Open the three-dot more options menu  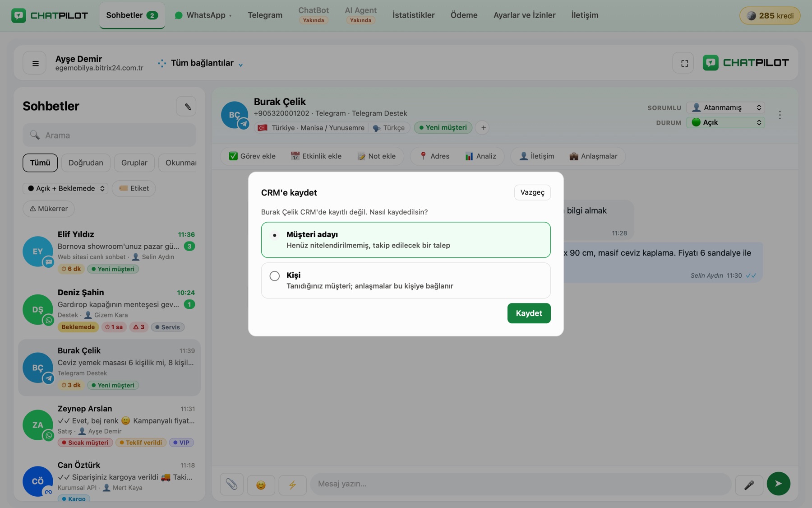pos(780,115)
